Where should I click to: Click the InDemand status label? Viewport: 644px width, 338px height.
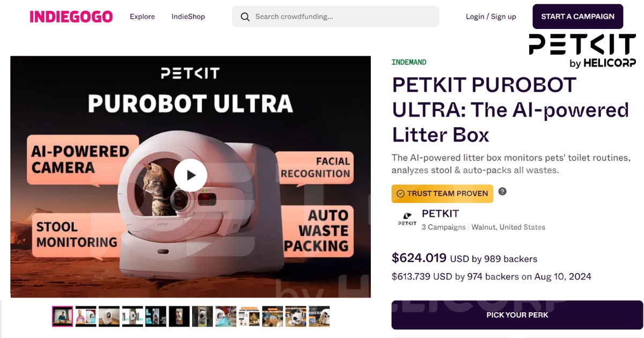tap(409, 62)
